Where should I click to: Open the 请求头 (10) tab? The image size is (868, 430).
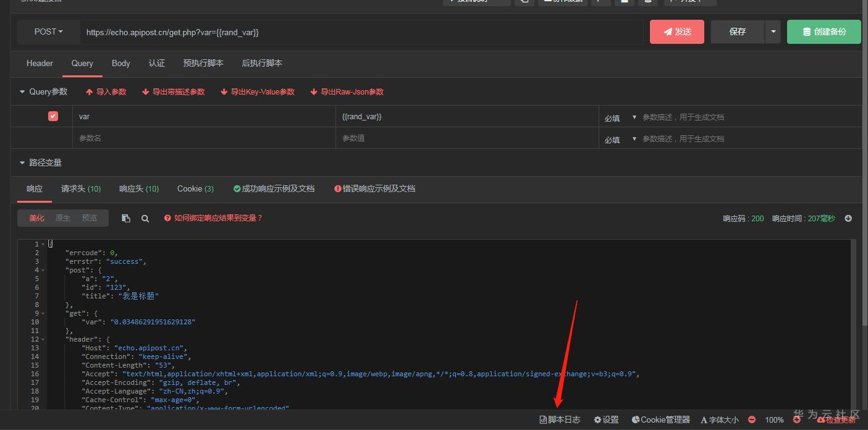tap(81, 188)
